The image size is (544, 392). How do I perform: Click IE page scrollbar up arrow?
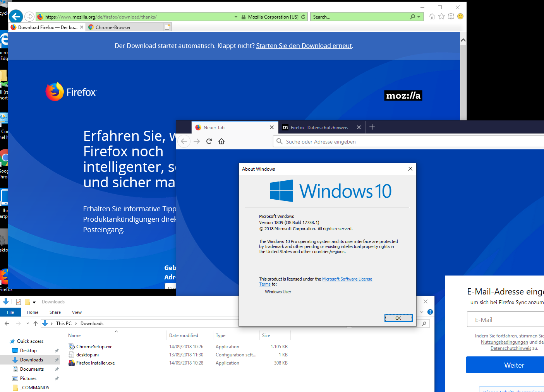pos(463,40)
